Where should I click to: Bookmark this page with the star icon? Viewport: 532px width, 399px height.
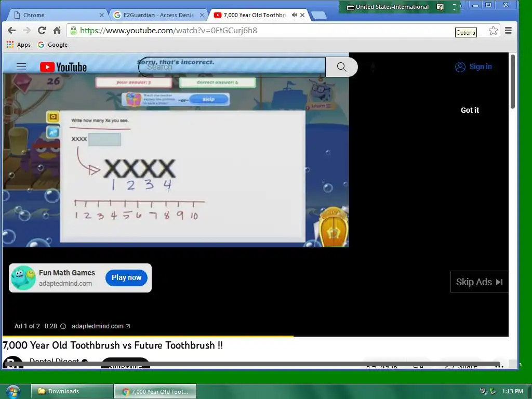click(493, 31)
